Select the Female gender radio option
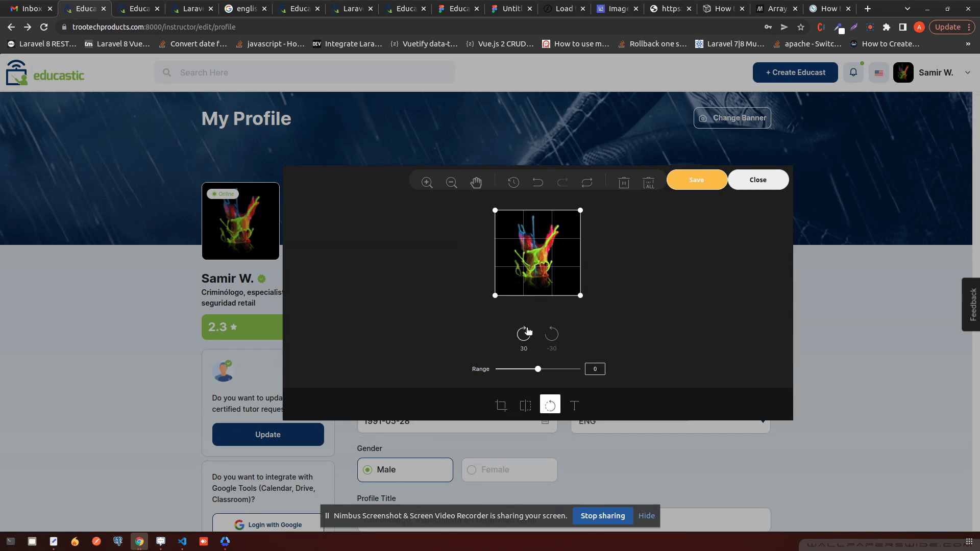 (x=509, y=470)
